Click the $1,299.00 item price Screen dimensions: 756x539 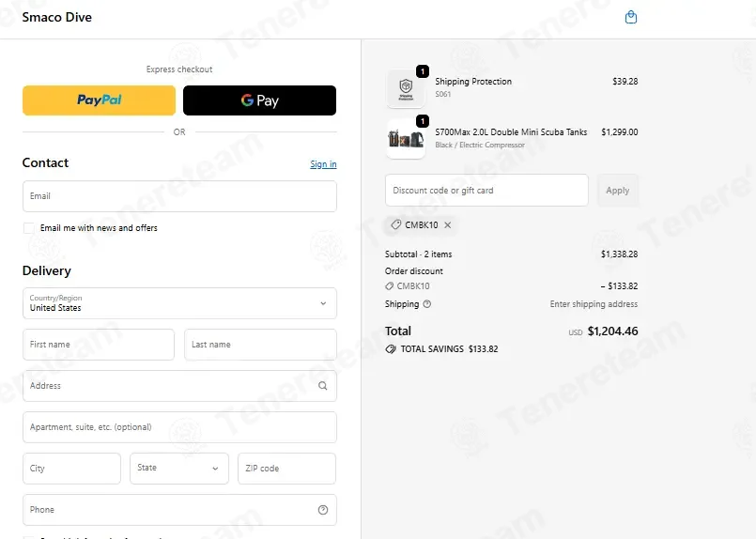coord(619,132)
